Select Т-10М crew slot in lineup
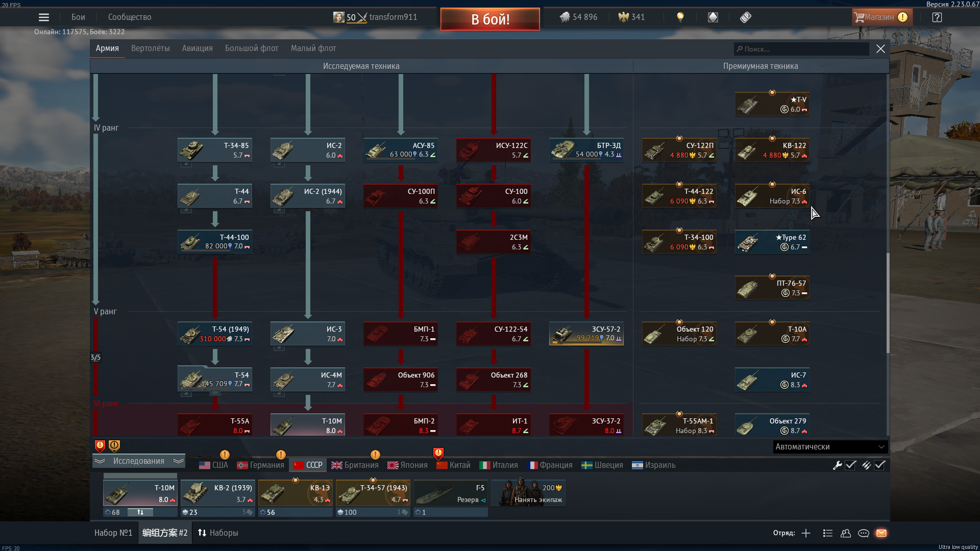This screenshot has height=551, width=980. click(x=140, y=493)
